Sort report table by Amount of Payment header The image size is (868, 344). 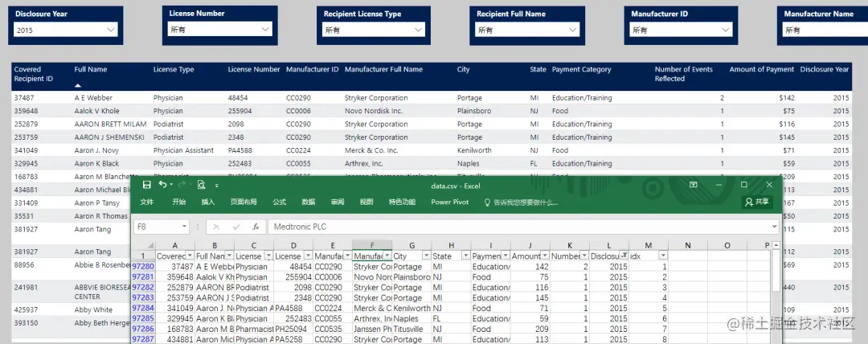pyautogui.click(x=762, y=69)
